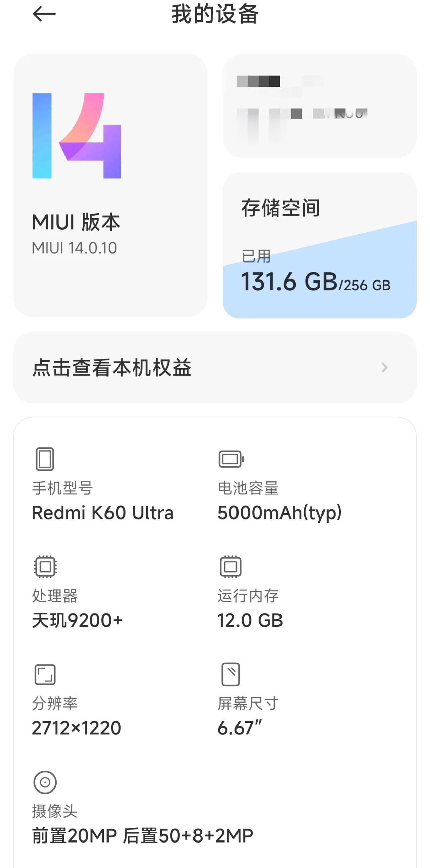This screenshot has height=868, width=430.
Task: Tap the MIUI 14 logo
Action: tap(77, 136)
